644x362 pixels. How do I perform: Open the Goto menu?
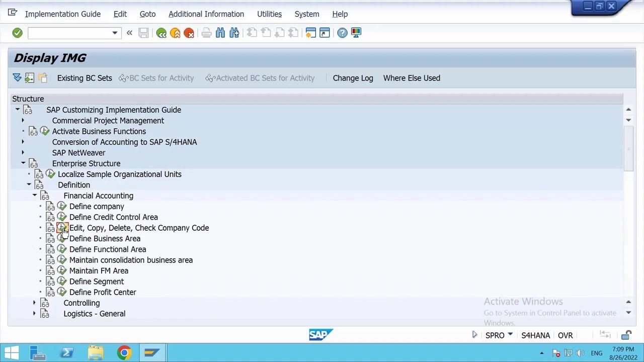(147, 14)
